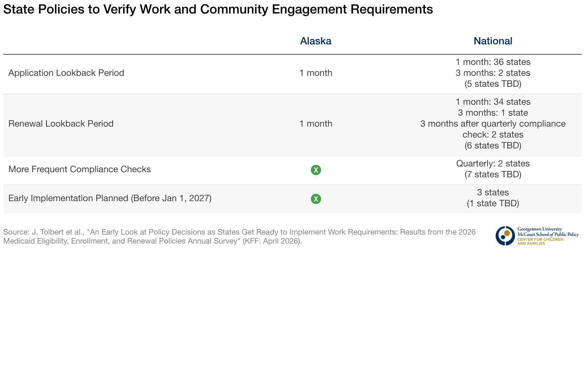This screenshot has height=392, width=585.
Task: Click the Georgetown University circular logo emblem
Action: [505, 236]
